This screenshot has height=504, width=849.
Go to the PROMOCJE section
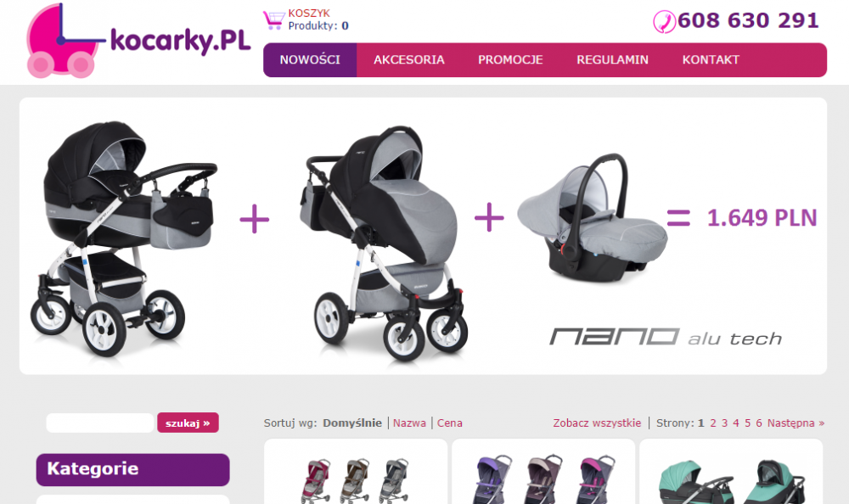point(510,59)
